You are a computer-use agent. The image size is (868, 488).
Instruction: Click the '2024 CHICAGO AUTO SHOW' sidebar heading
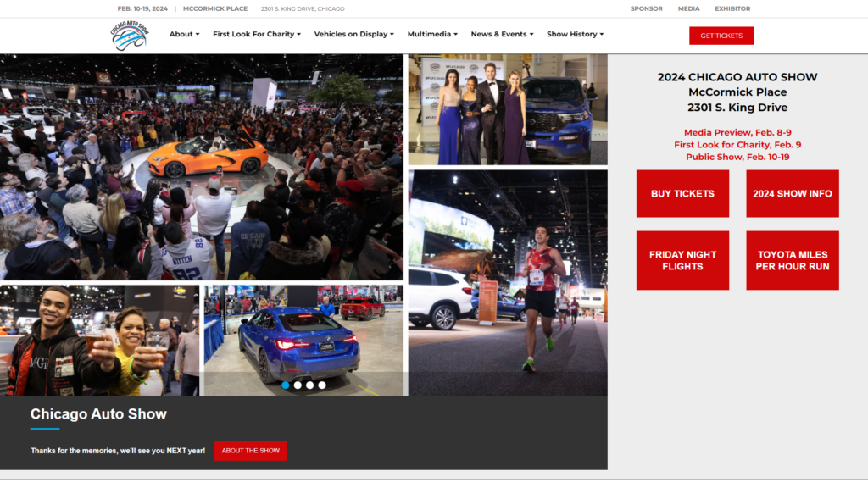(x=737, y=77)
